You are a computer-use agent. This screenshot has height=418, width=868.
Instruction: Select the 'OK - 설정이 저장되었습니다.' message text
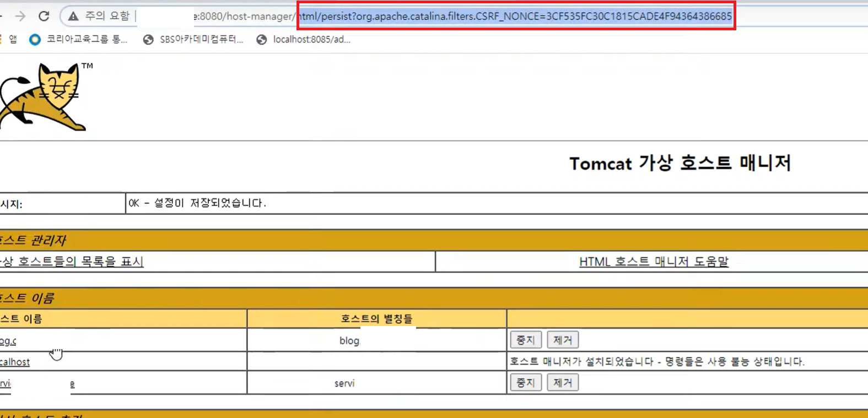click(x=197, y=203)
